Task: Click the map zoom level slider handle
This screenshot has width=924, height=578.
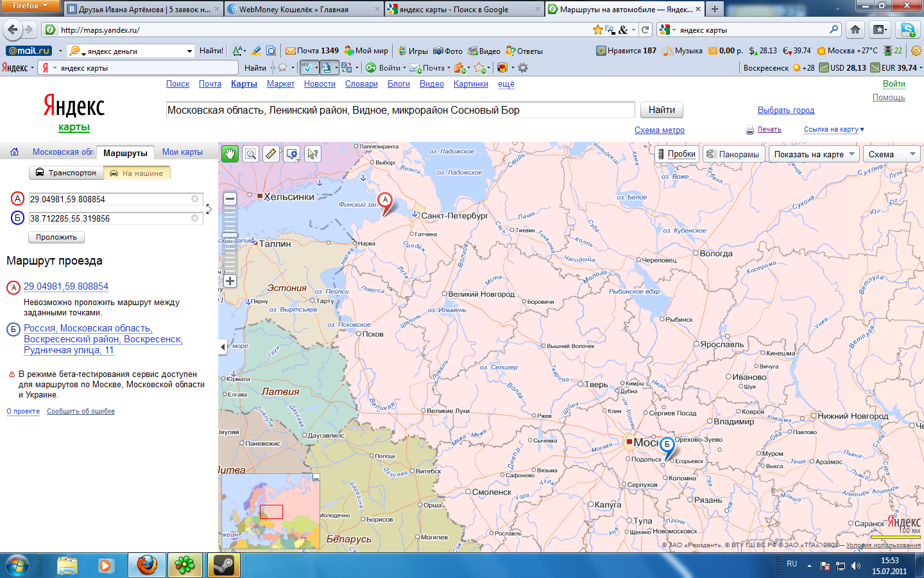Action: coord(230,236)
